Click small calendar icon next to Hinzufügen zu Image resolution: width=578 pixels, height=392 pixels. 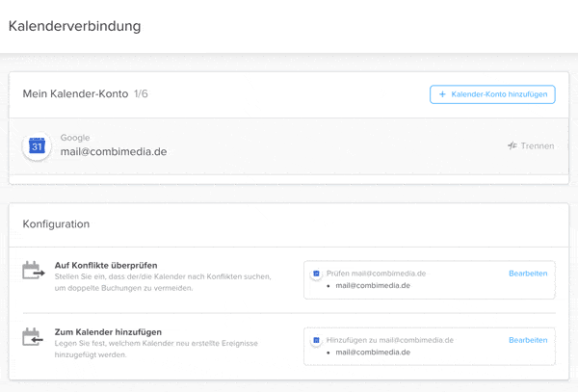pyautogui.click(x=316, y=340)
